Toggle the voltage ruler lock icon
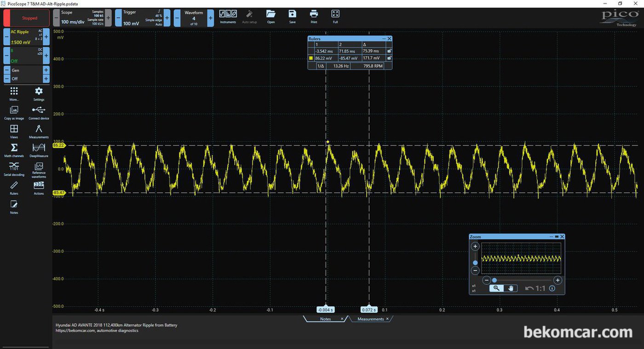Screen dimensions: 644x349 [x=389, y=58]
